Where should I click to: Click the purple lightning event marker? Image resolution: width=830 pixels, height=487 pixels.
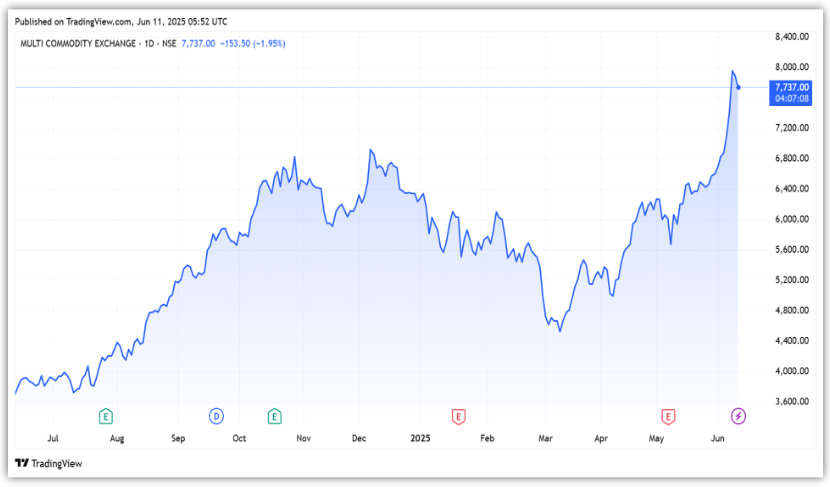738,415
